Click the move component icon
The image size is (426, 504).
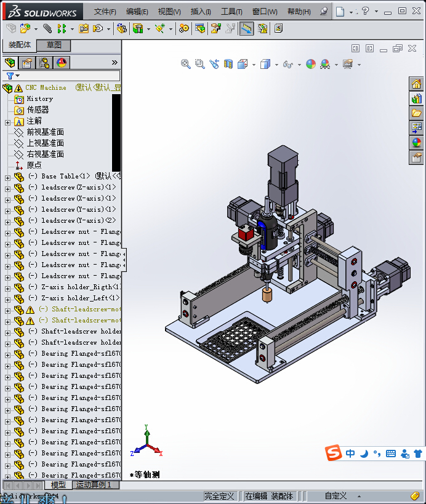pos(98,28)
